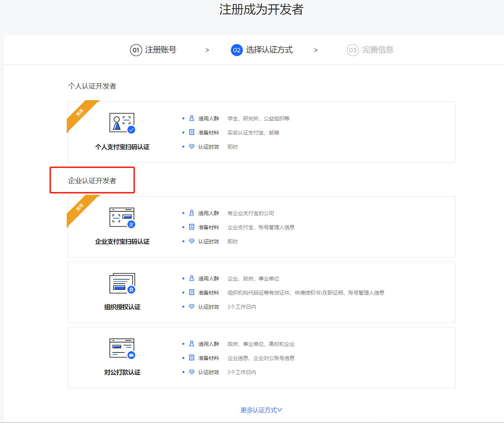Click 认证时效 diamond icon in 个人支付宝扫码认证 card

pos(192,147)
